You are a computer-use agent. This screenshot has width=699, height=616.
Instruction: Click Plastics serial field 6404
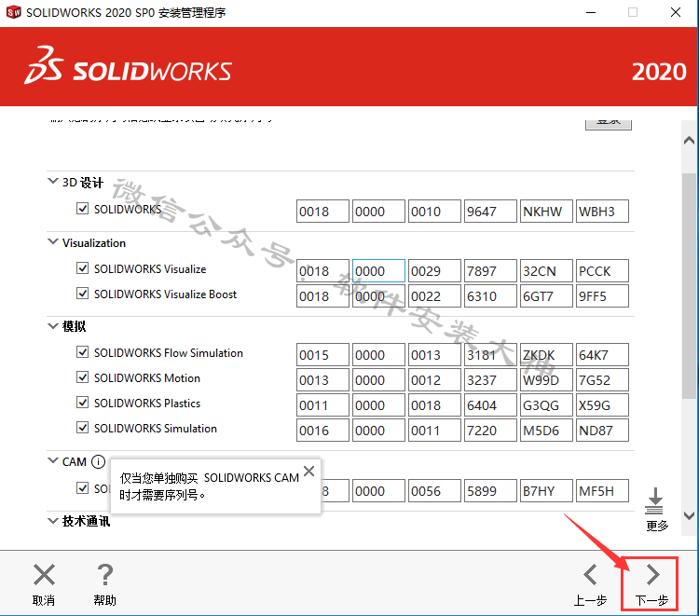pyautogui.click(x=490, y=404)
